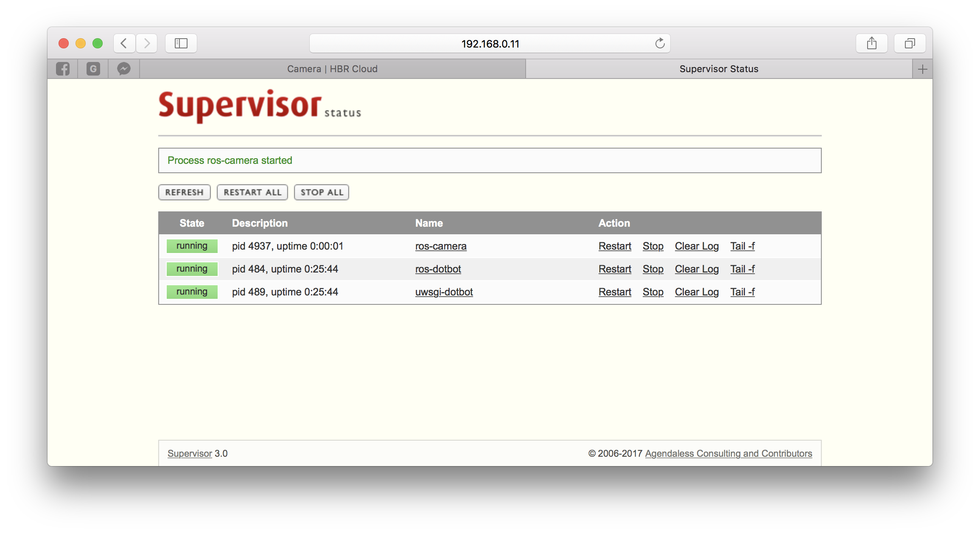Restart the uwsgi-dotbot process
980x534 pixels.
614,292
